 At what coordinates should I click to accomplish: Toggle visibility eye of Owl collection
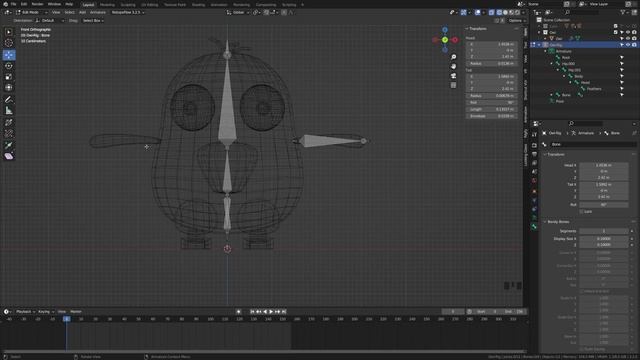628,32
